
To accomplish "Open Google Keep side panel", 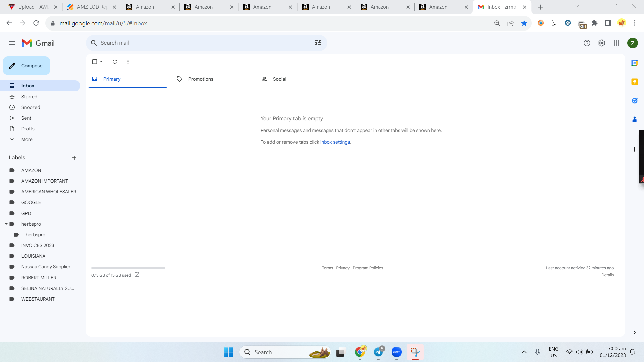I will [635, 82].
